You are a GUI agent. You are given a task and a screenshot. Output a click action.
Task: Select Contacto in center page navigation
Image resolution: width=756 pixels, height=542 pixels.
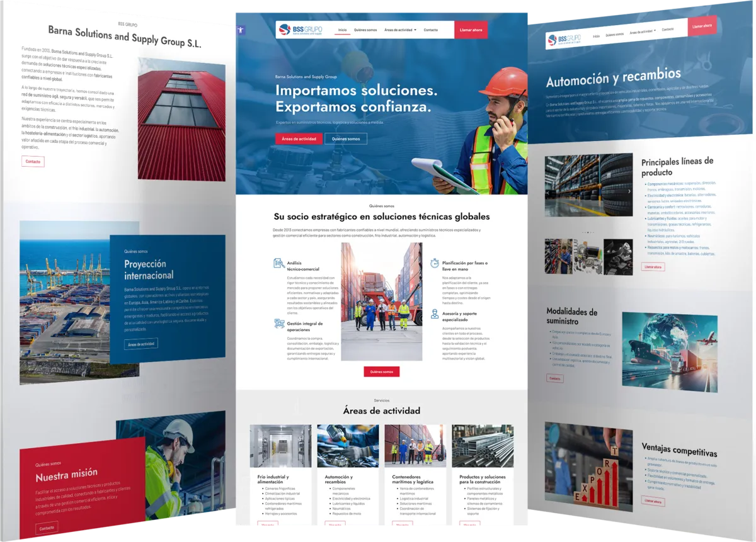431,30
